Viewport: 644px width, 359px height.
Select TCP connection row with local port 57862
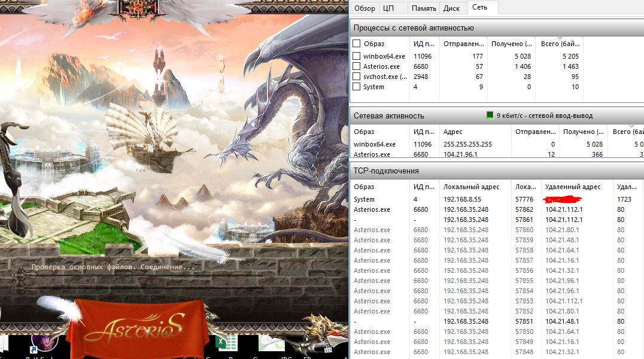[497, 209]
